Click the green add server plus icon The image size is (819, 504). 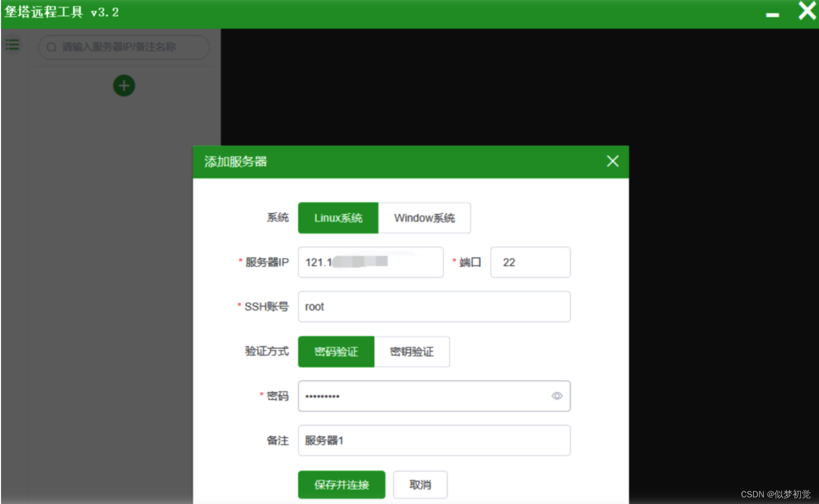click(124, 86)
